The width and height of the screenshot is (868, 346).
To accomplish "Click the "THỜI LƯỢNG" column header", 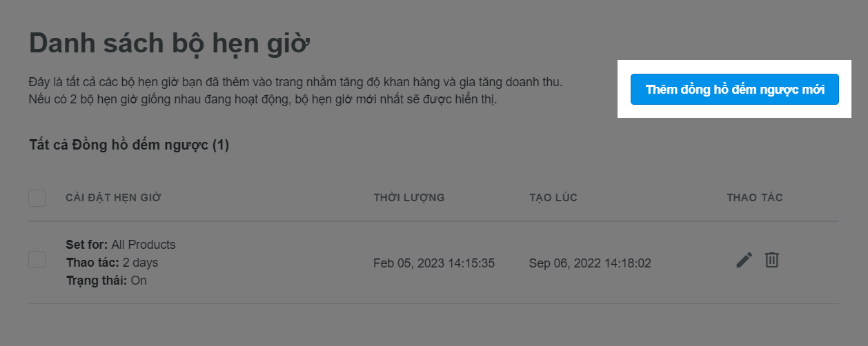I will point(409,198).
